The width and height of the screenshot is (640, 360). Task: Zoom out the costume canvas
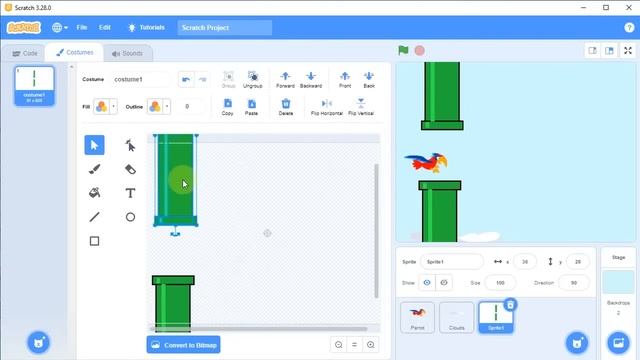(338, 345)
